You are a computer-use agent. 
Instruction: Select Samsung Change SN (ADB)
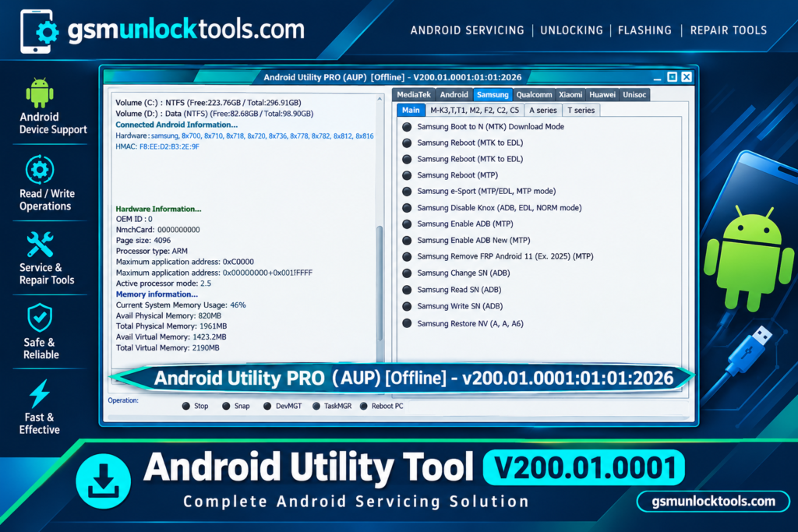pyautogui.click(x=456, y=273)
